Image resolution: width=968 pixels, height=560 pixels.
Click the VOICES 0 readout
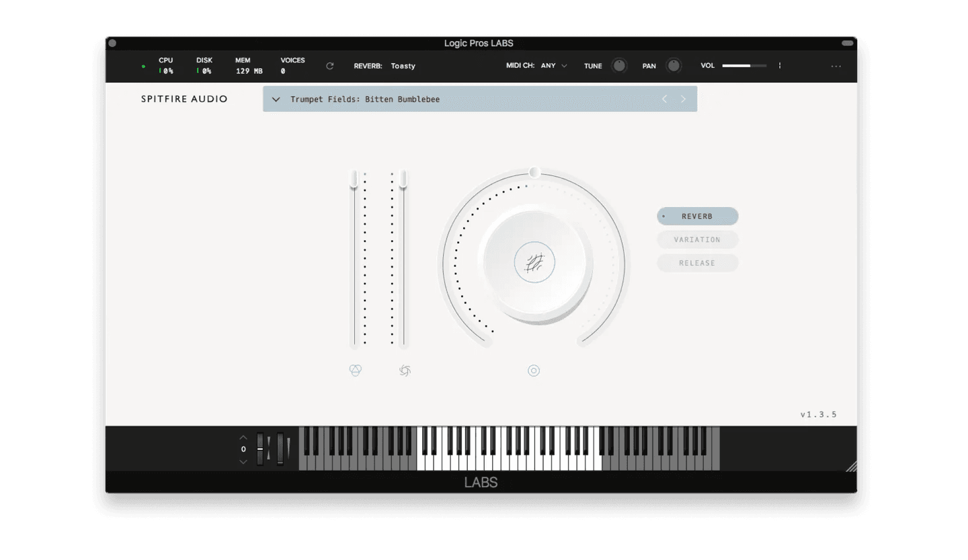[x=292, y=66]
